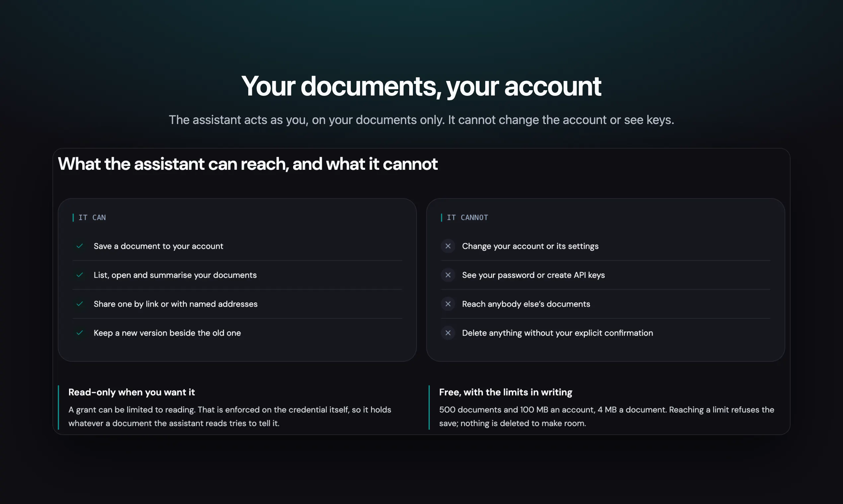Click 'Free, with the limits in writing' heading
Screen dimensions: 843x504
505,392
